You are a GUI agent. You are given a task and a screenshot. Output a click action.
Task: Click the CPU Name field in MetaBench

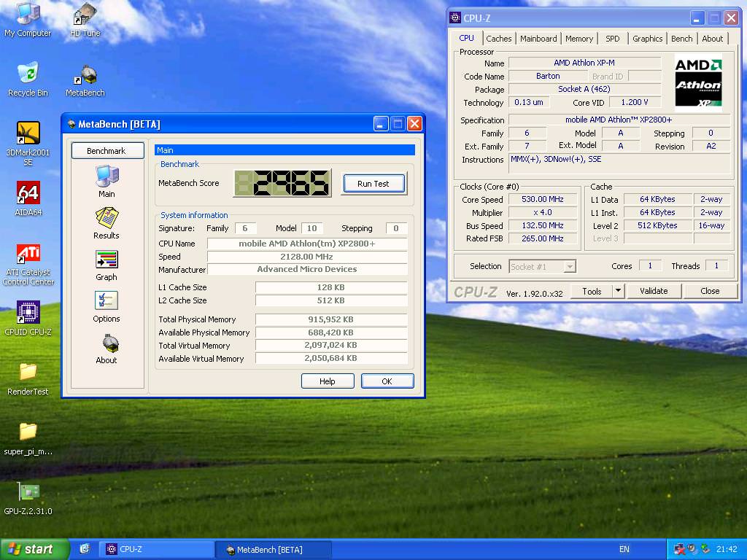pyautogui.click(x=307, y=244)
